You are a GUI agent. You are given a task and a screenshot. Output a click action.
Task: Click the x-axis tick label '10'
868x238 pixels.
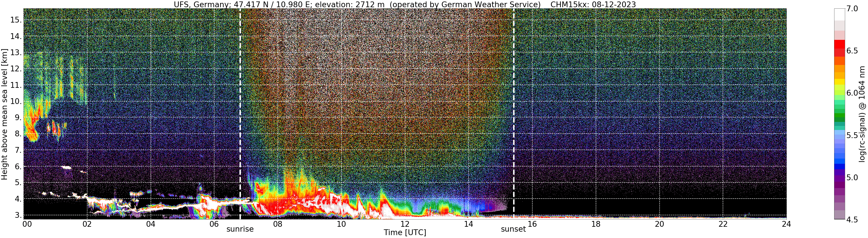341,224
